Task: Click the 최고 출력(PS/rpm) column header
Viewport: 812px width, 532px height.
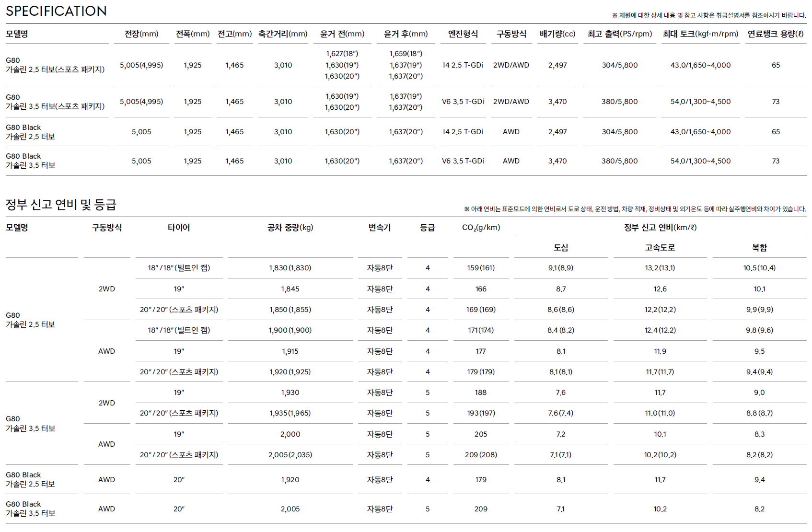Action: click(620, 34)
